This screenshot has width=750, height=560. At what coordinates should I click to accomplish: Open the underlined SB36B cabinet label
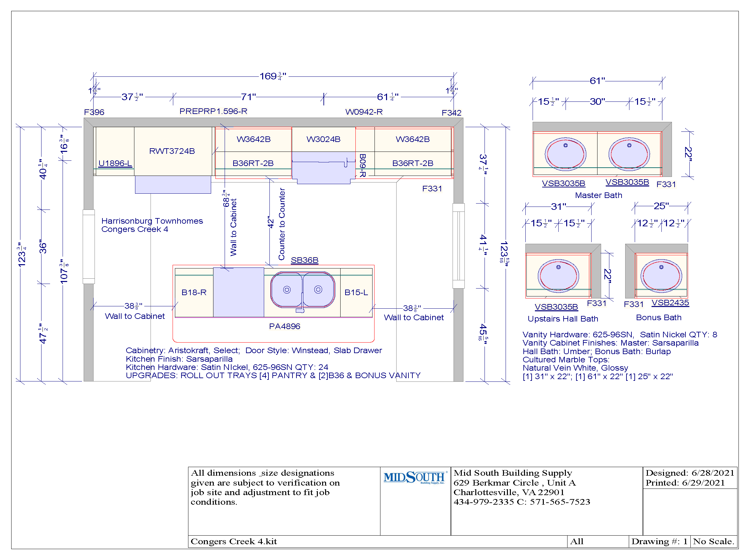pyautogui.click(x=304, y=260)
